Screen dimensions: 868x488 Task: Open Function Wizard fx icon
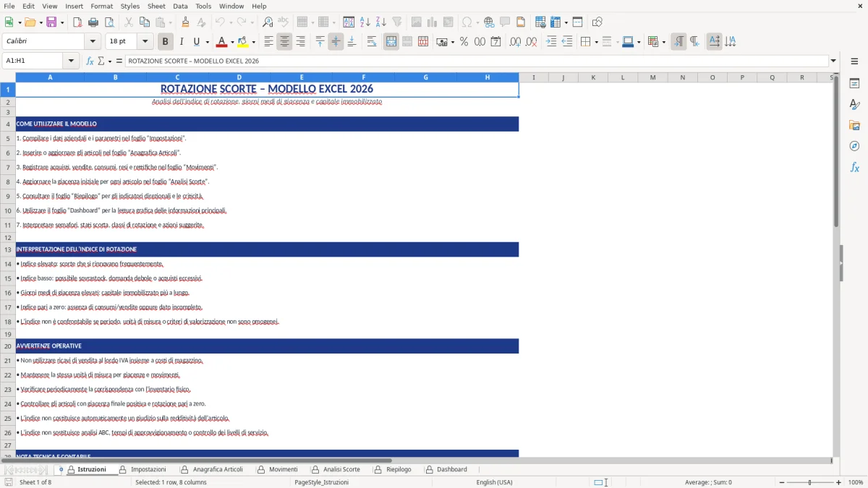click(90, 61)
